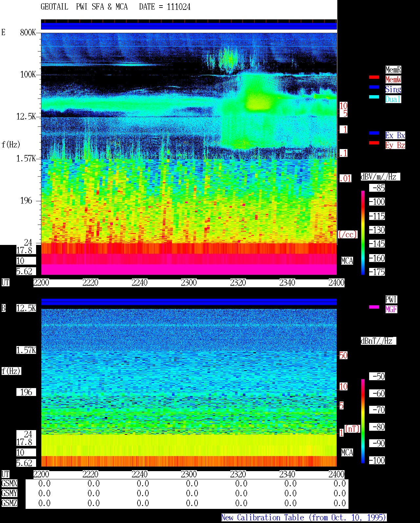Click the 'GEOTAIL PWI SFA & MCA' title
The height and width of the screenshot is (523, 420).
[84, 7]
